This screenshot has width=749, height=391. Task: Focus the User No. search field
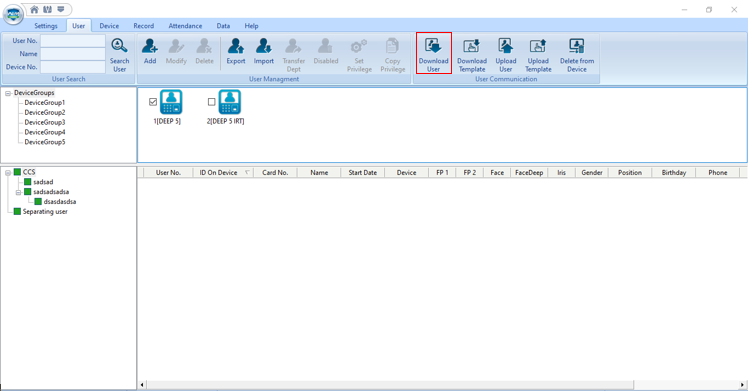click(73, 41)
